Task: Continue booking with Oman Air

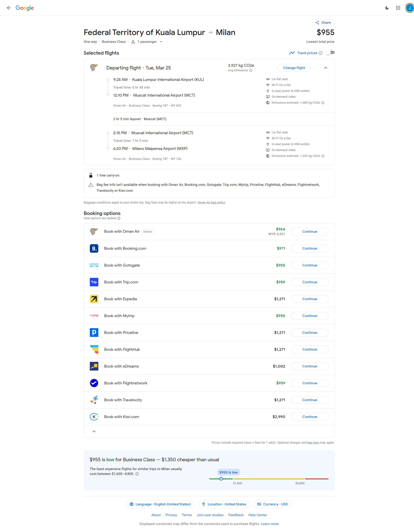Action: (x=310, y=232)
